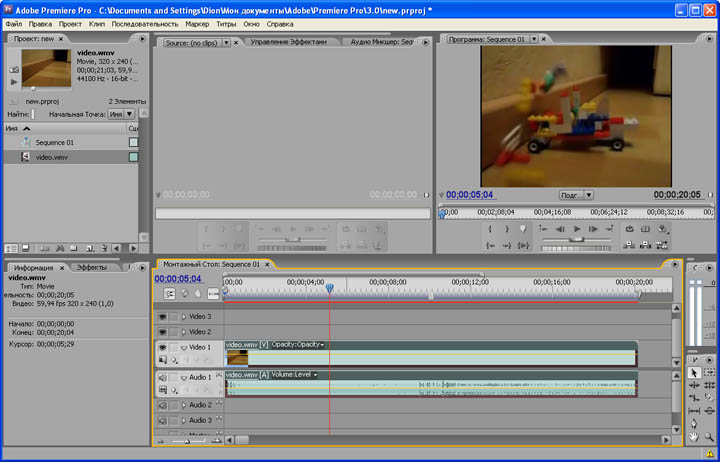Toggle the lock box for Video 1 track
Viewport: 720px width, 462px height.
(173, 347)
